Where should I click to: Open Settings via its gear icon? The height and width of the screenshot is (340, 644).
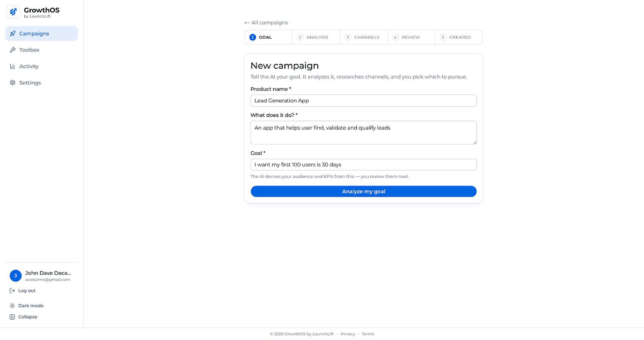coord(12,83)
